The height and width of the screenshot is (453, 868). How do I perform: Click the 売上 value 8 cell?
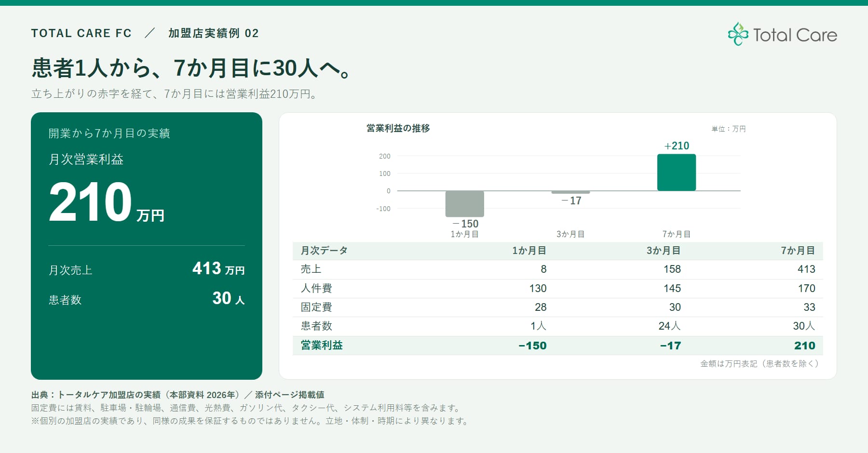click(x=543, y=269)
